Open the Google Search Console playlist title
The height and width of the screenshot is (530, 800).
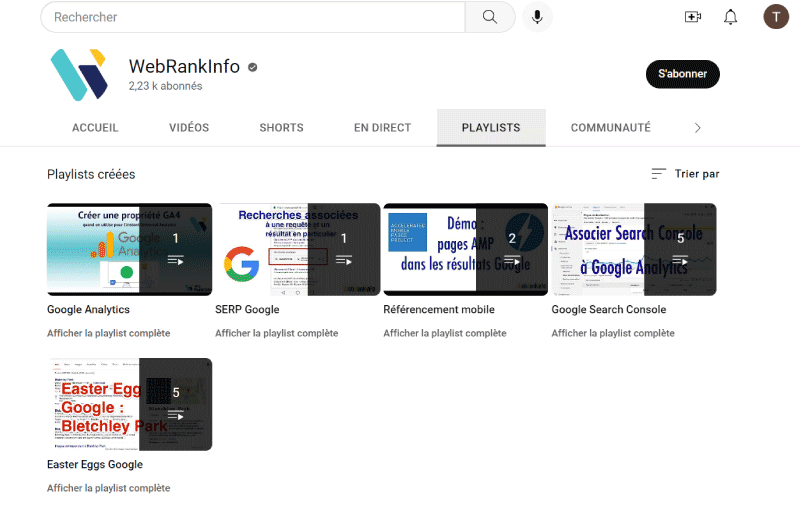pos(609,310)
